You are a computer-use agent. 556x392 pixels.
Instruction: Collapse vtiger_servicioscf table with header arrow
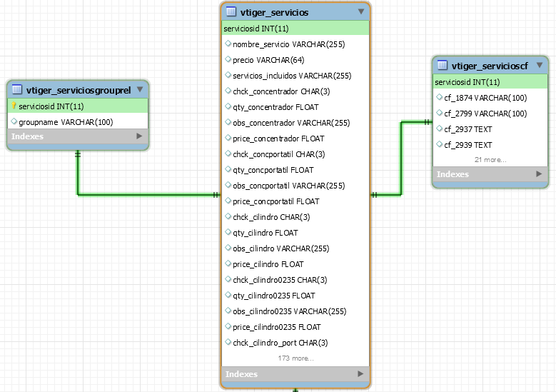coord(540,65)
